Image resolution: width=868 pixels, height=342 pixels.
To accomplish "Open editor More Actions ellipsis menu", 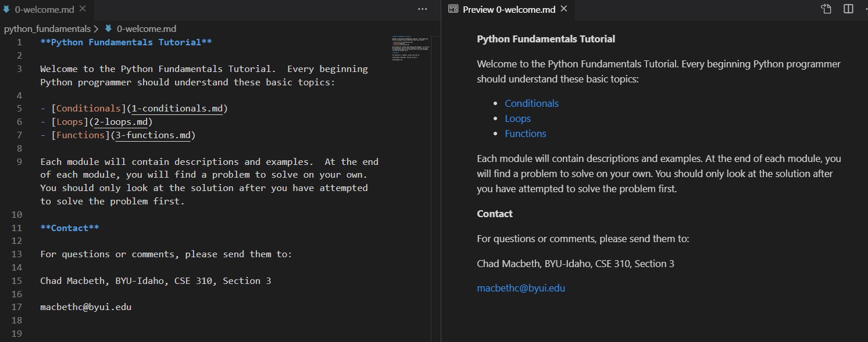I will (x=423, y=9).
